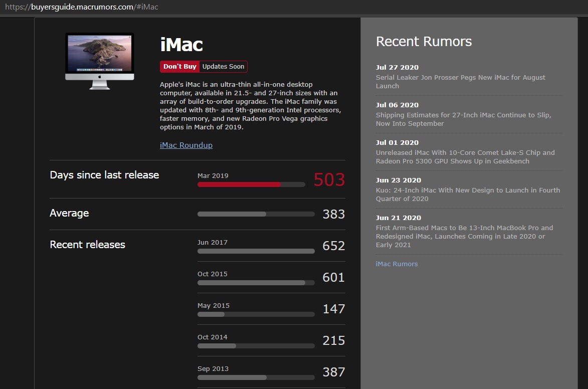Image resolution: width=588 pixels, height=389 pixels.
Task: Click the iMac description paragraph
Action: pos(251,106)
